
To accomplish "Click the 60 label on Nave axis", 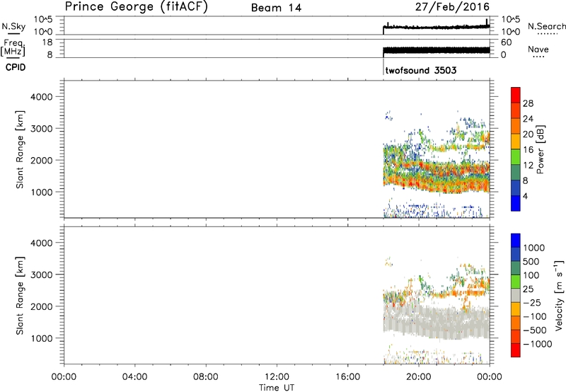I will point(506,42).
